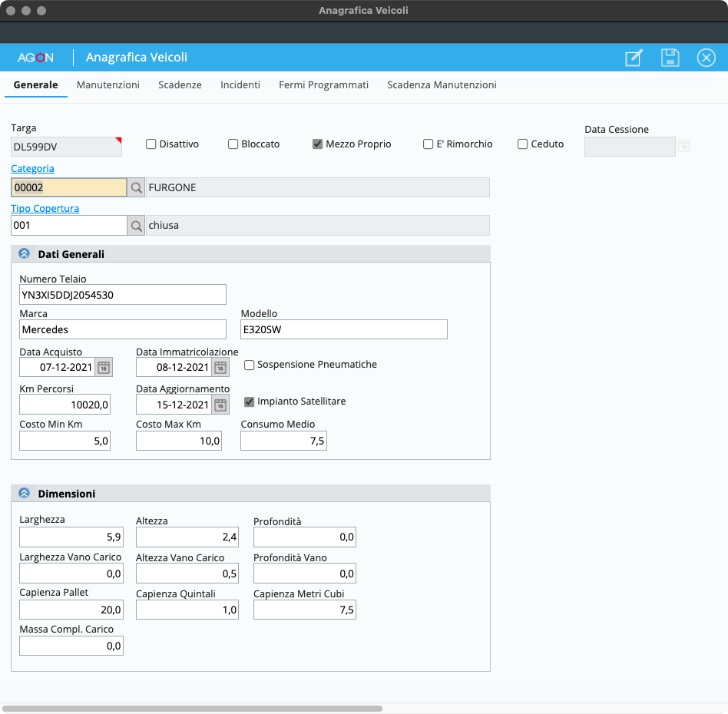728x714 pixels.
Task: Uncheck the Mezzo Proprio checkbox
Action: (x=318, y=144)
